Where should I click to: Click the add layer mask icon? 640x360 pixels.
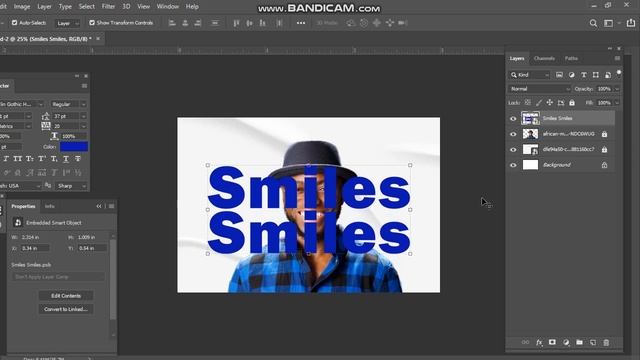pos(552,342)
